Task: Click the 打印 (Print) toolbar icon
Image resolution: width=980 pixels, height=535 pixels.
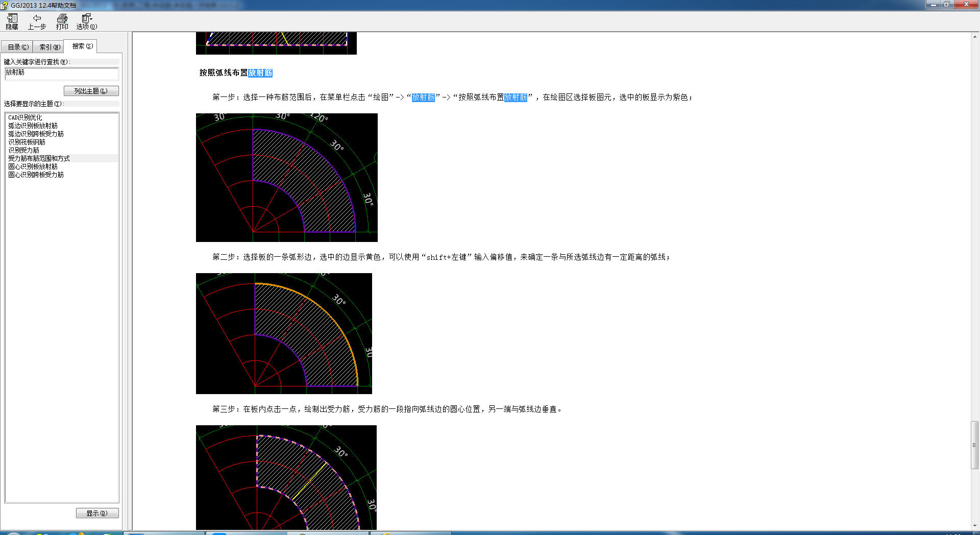Action: point(62,21)
